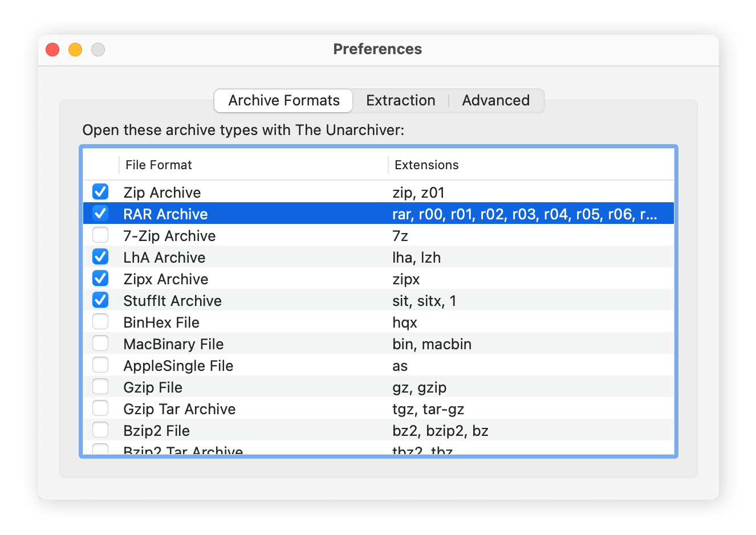This screenshot has width=756, height=535.
Task: Click the File Format column header
Action: [158, 165]
